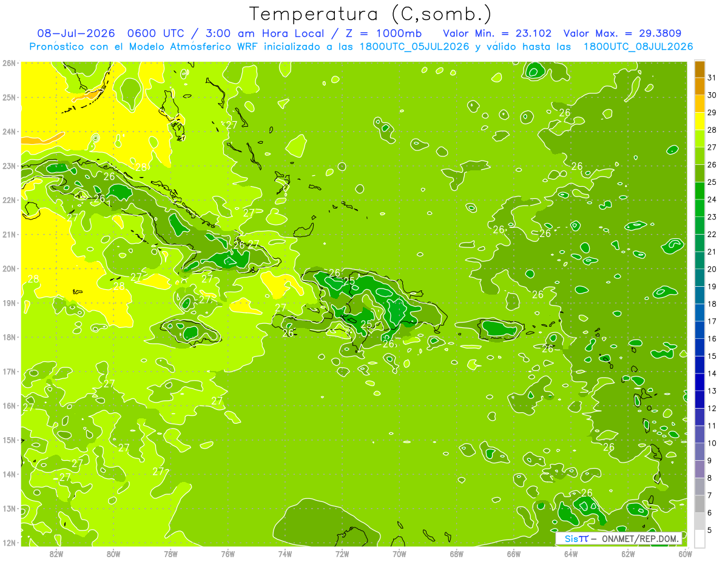Image resolution: width=728 pixels, height=562 pixels.
Task: Click the '70W' longitude axis label
Action: pos(399,554)
